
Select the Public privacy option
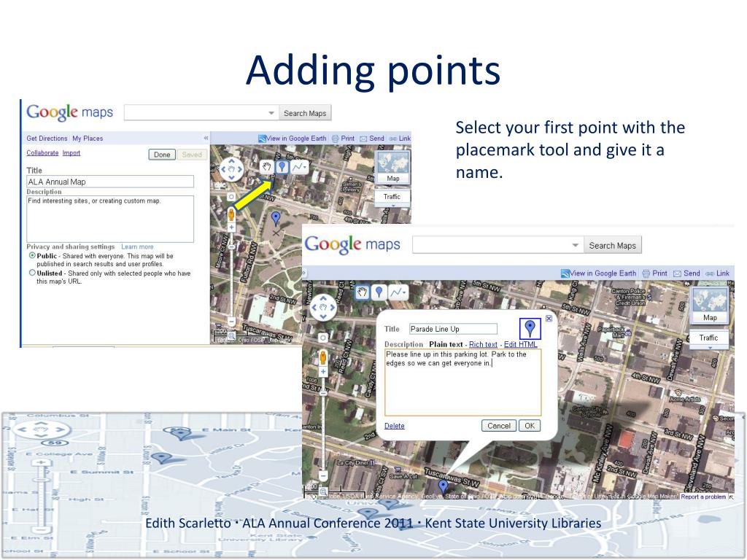coord(32,256)
